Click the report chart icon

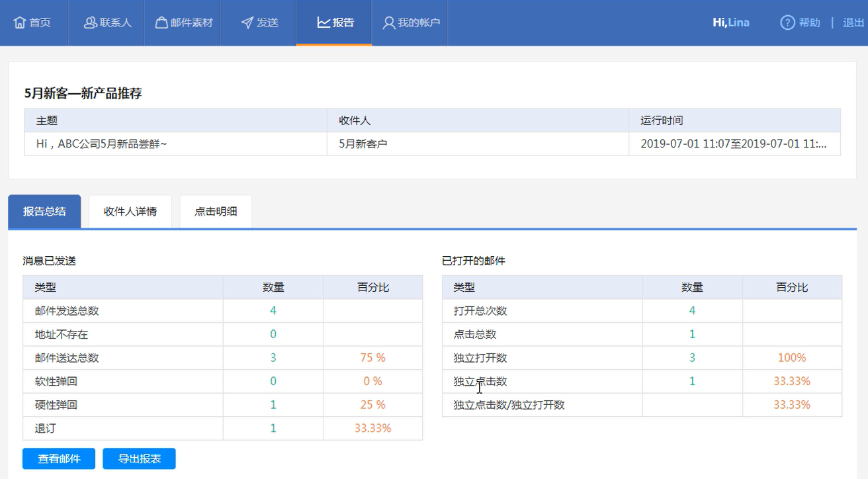pos(324,22)
